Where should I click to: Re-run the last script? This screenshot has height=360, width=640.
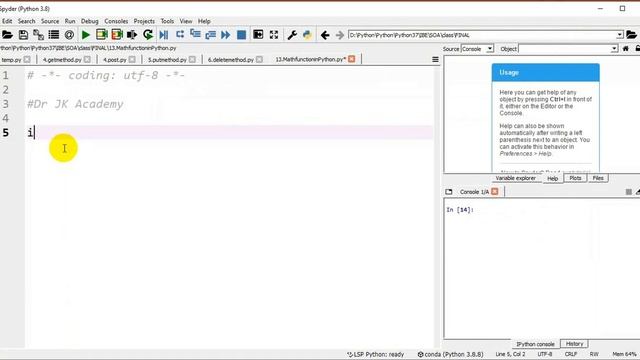[x=148, y=35]
